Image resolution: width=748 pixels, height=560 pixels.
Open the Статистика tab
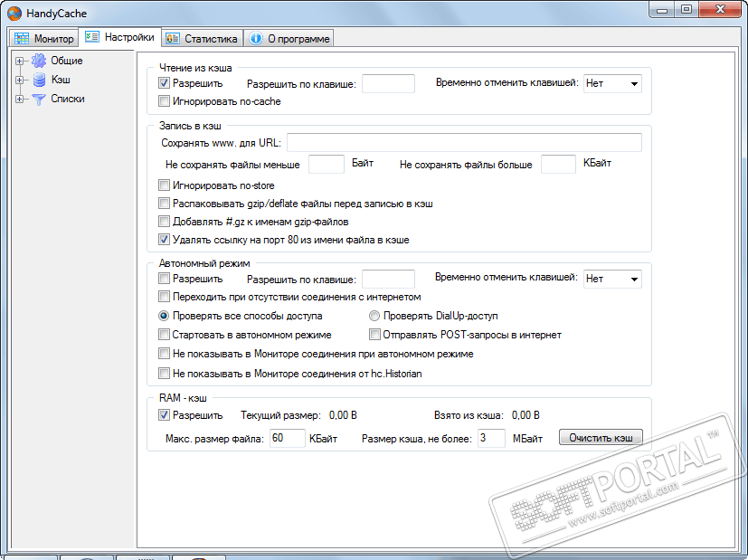(x=202, y=39)
